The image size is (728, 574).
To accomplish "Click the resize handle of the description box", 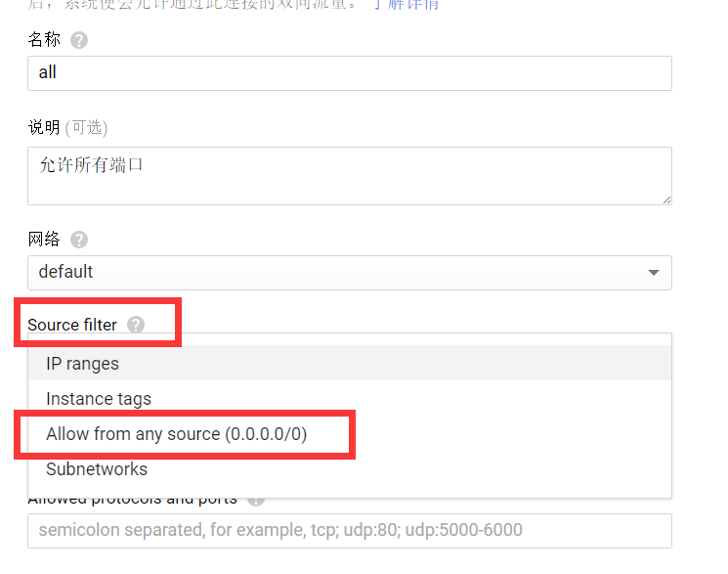I will coord(666,199).
